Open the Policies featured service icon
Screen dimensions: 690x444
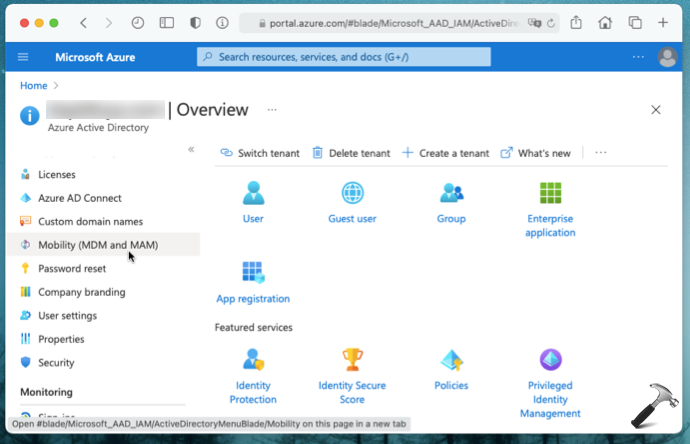pyautogui.click(x=451, y=360)
